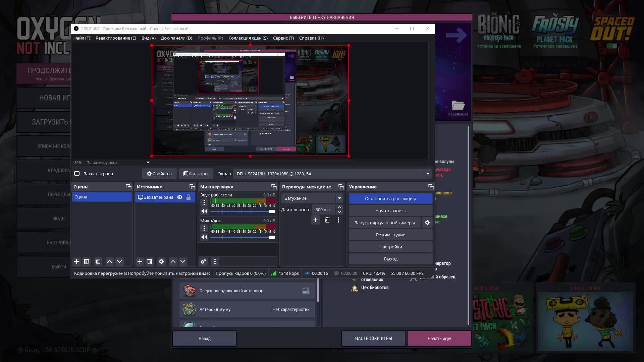Screen dimensions: 644x362
Task: Undock the Переходы между сценами panel icon
Action: click(341, 187)
